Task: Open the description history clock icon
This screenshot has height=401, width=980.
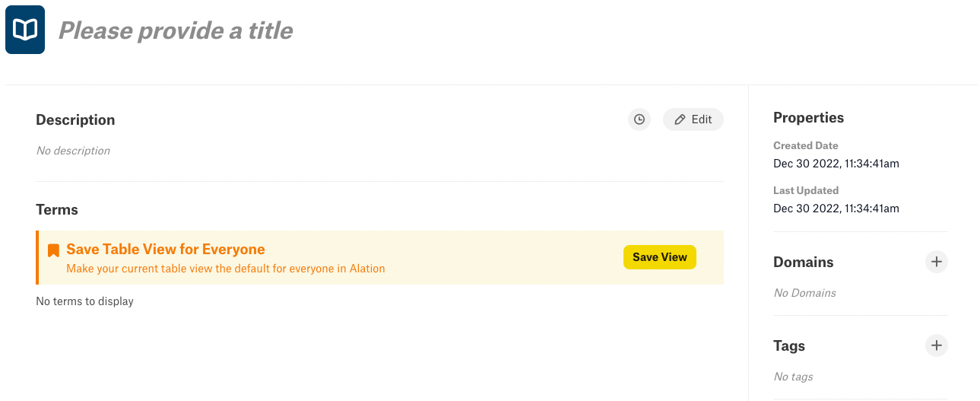Action: click(x=639, y=119)
